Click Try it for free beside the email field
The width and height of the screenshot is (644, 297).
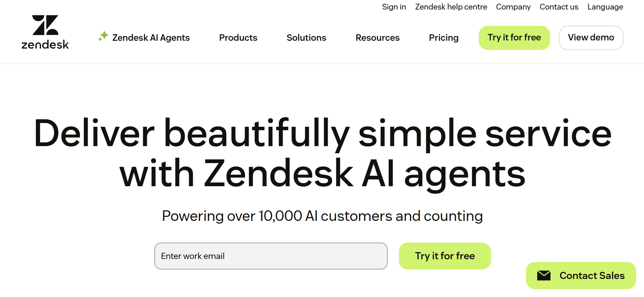445,256
